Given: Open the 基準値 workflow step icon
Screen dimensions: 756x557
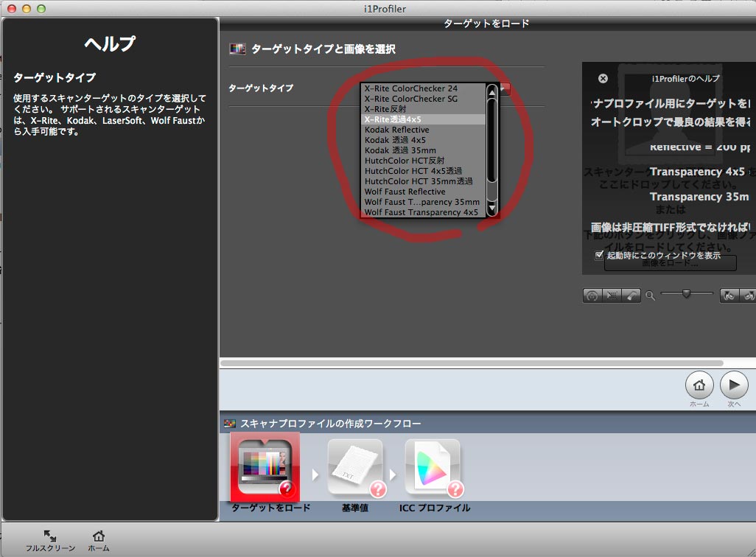Looking at the screenshot, I should pos(356,468).
